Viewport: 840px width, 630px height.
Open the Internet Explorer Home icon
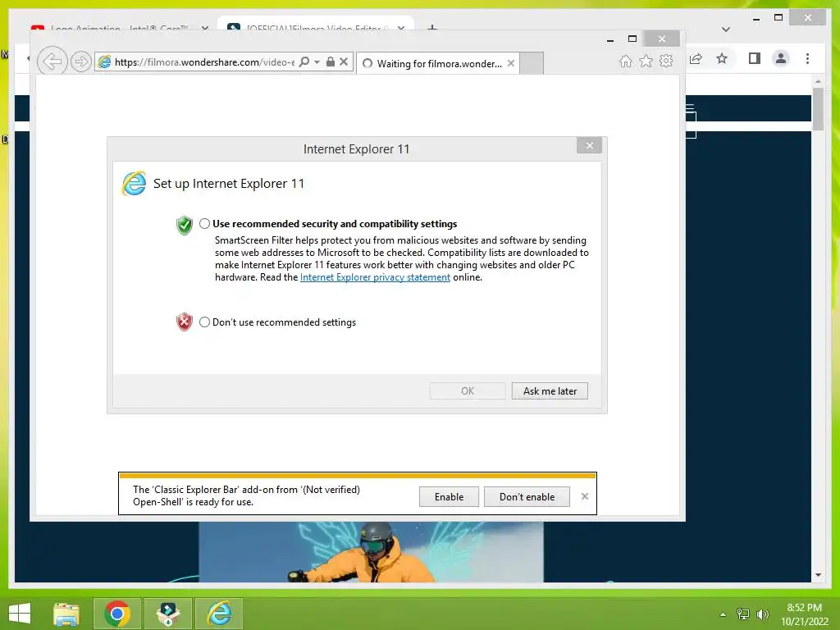(x=625, y=61)
